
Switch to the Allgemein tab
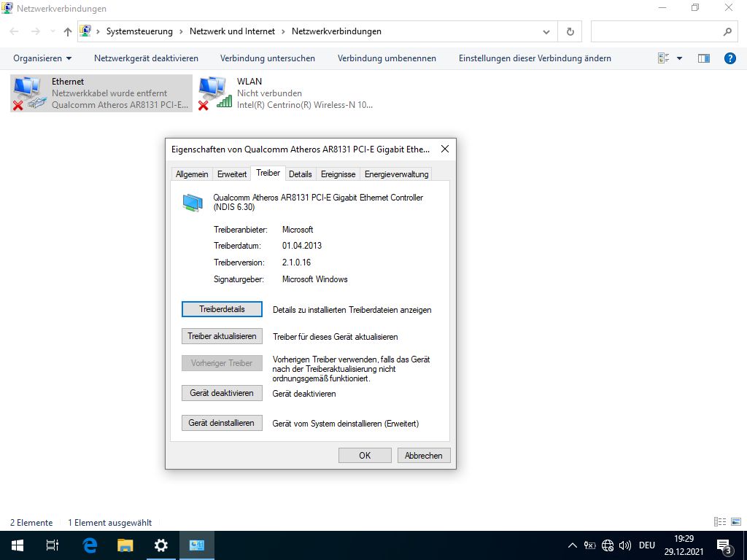pos(192,174)
